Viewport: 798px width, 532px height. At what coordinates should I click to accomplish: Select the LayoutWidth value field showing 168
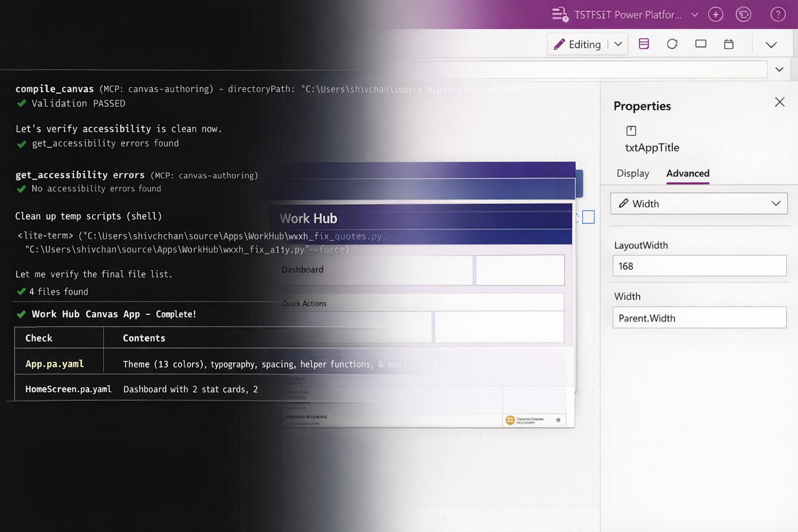[699, 265]
